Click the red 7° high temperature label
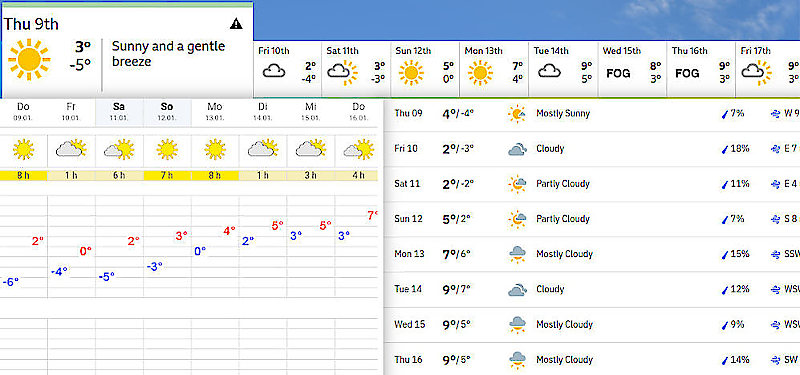 (x=372, y=215)
